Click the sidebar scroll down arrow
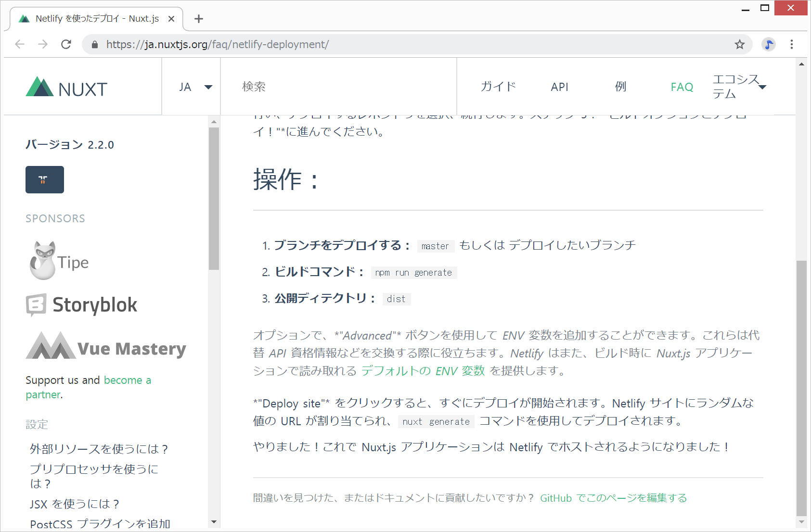 click(214, 522)
